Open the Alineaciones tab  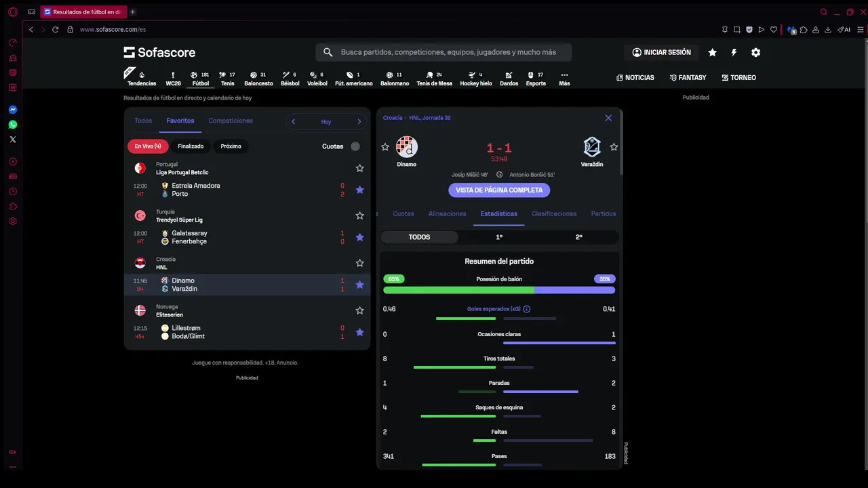pos(447,213)
